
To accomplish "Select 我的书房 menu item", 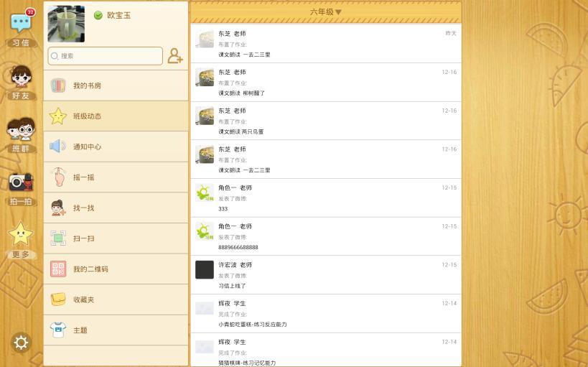I will pos(116,86).
